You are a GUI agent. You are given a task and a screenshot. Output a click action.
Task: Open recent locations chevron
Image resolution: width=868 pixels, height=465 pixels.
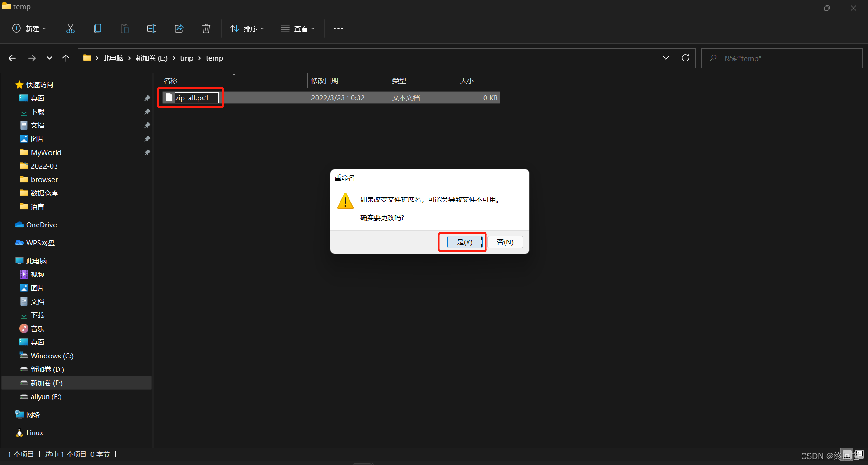[49, 58]
